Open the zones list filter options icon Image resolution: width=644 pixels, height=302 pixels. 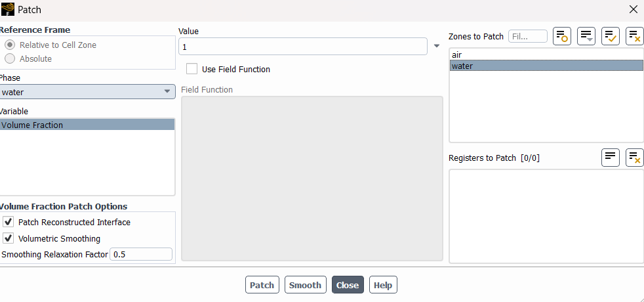[586, 36]
